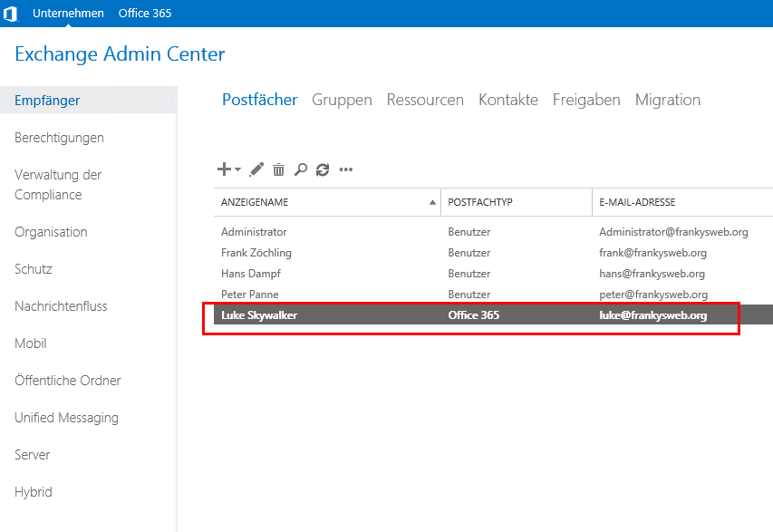The width and height of the screenshot is (773, 532).
Task: Select the Frank Zöchling mailbox row
Action: (256, 253)
